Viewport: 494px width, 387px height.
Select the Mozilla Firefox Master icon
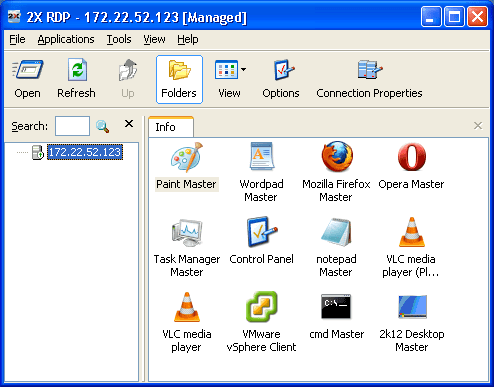tap(337, 156)
